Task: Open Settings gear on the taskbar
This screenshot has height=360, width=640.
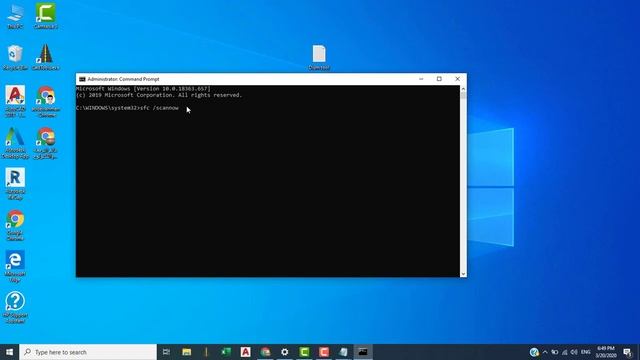Action: click(x=284, y=352)
